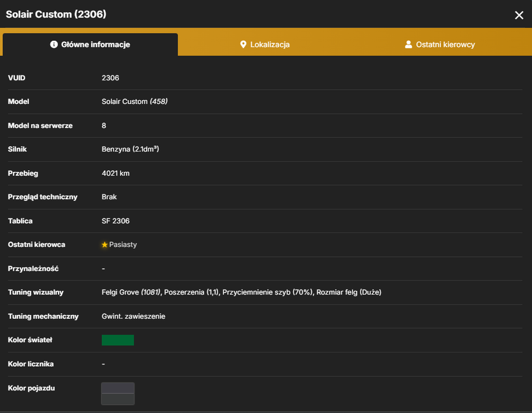The image size is (532, 413).
Task: Switch to the Lokalizacja tab
Action: 265,45
